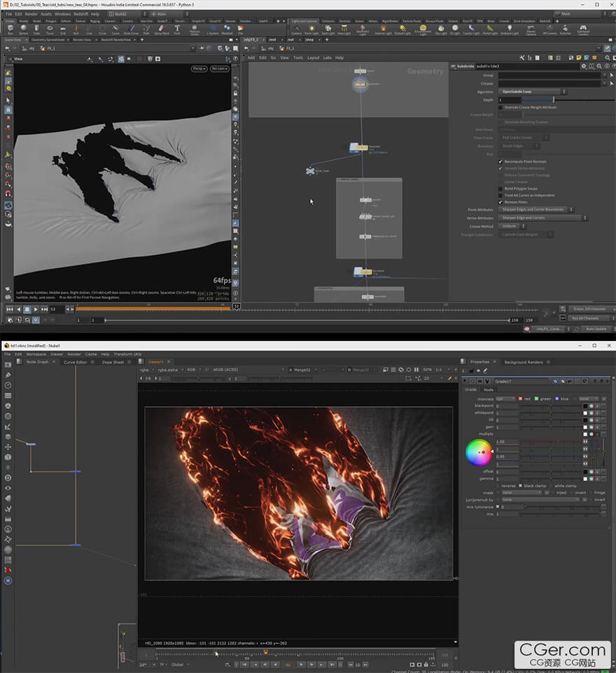
Task: Switch to the Background Renders tab in Nuke
Action: coord(524,362)
